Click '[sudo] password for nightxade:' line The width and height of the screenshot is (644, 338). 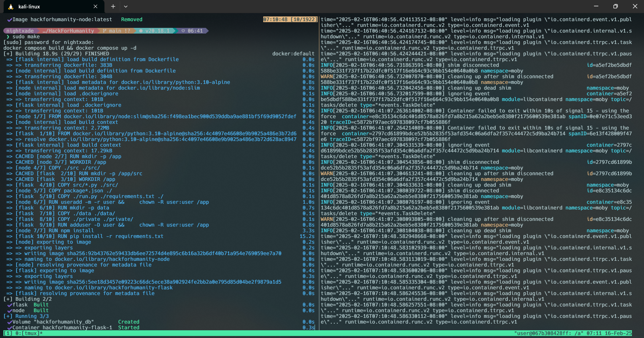pyautogui.click(x=49, y=42)
